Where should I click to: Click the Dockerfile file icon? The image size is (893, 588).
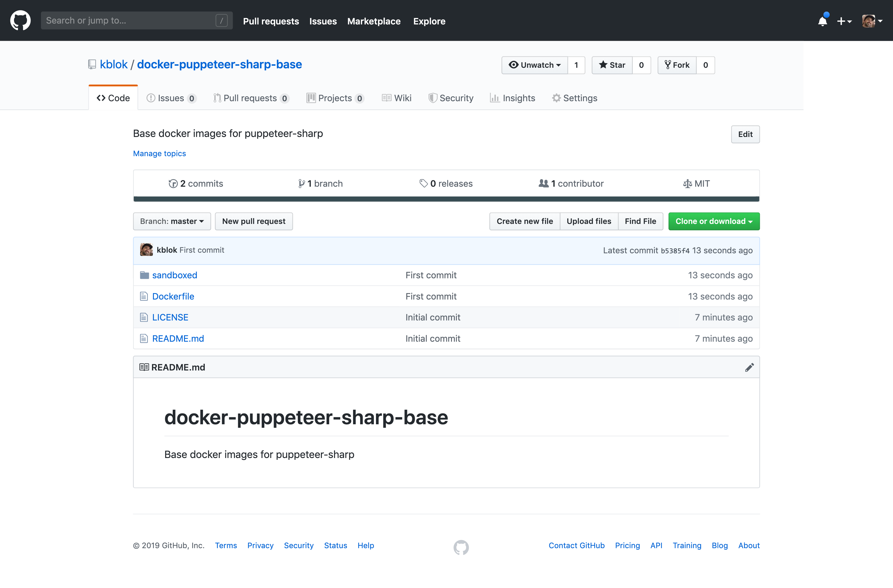click(x=144, y=296)
